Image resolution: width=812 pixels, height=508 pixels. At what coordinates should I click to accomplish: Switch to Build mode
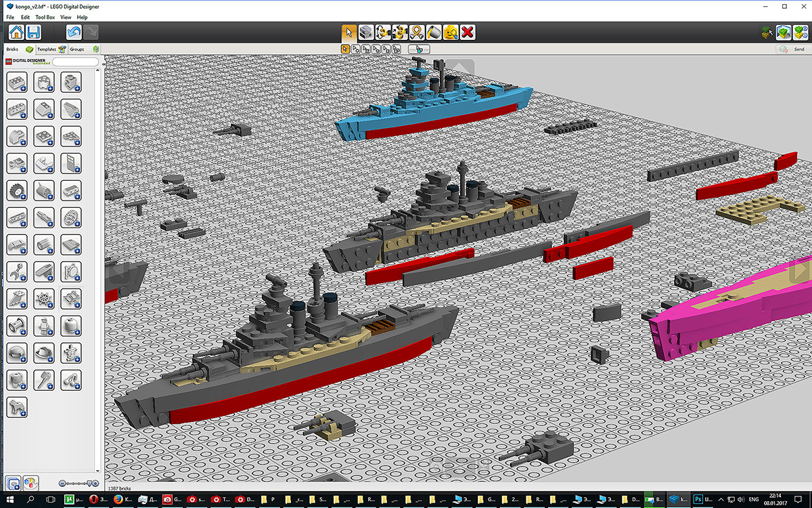pyautogui.click(x=766, y=32)
